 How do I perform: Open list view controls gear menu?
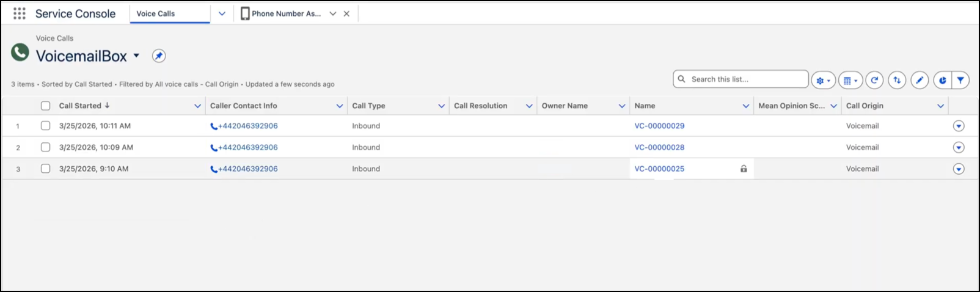point(823,80)
